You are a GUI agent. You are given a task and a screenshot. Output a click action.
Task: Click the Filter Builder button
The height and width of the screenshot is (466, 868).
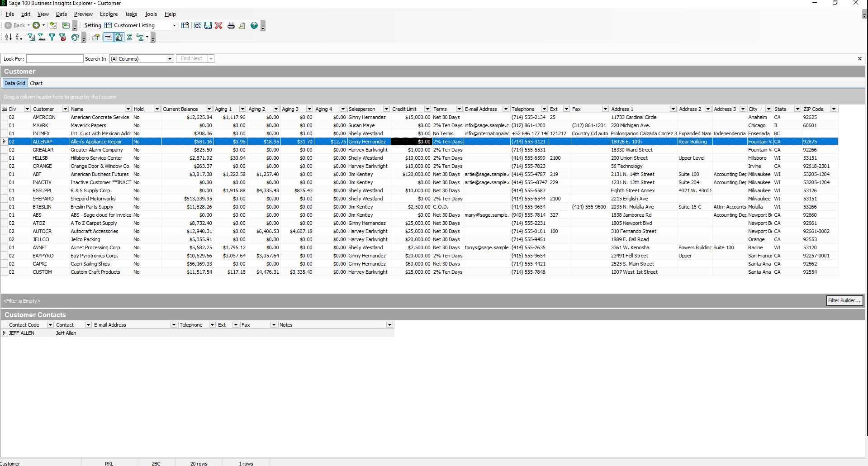tap(844, 300)
